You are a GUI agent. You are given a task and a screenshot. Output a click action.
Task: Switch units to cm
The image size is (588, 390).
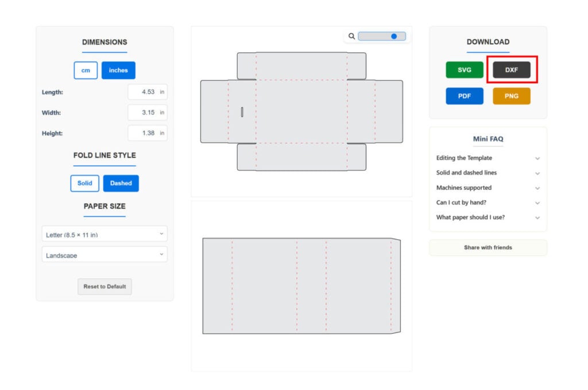[x=86, y=71]
